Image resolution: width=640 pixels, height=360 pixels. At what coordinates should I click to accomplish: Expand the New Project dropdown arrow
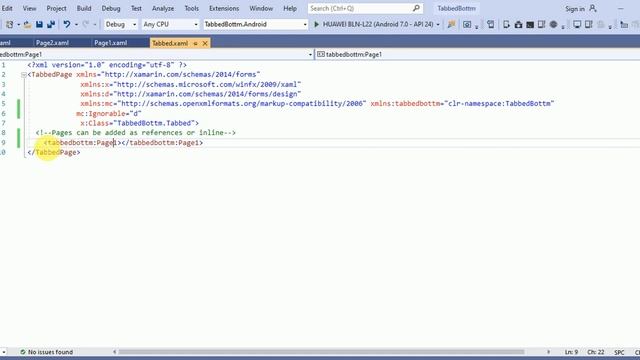pos(18,25)
